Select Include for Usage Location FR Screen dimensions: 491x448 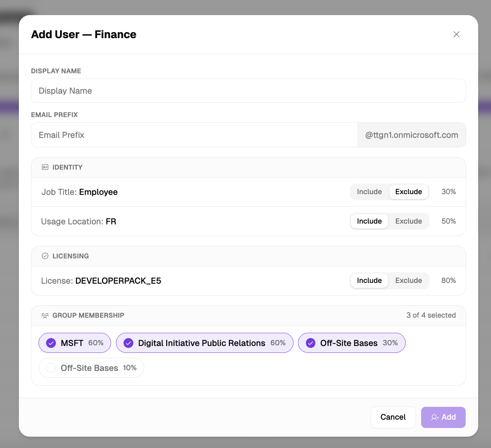pos(369,221)
